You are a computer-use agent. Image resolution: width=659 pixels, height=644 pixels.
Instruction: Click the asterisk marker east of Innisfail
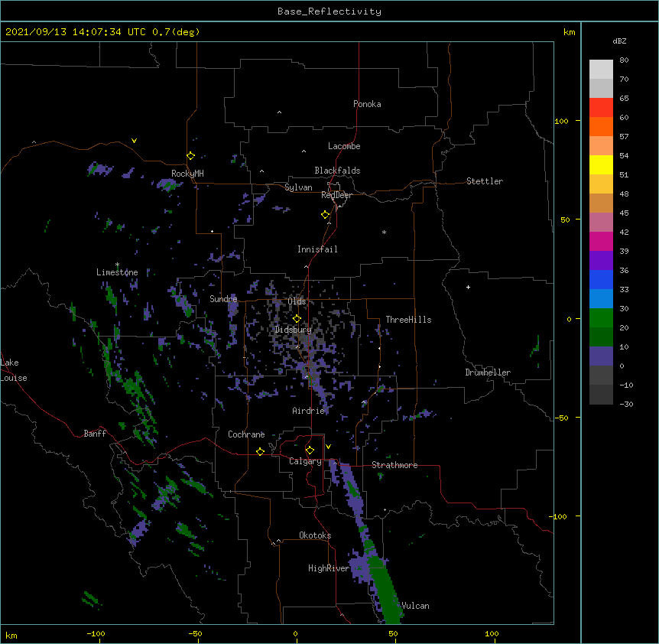coord(384,232)
